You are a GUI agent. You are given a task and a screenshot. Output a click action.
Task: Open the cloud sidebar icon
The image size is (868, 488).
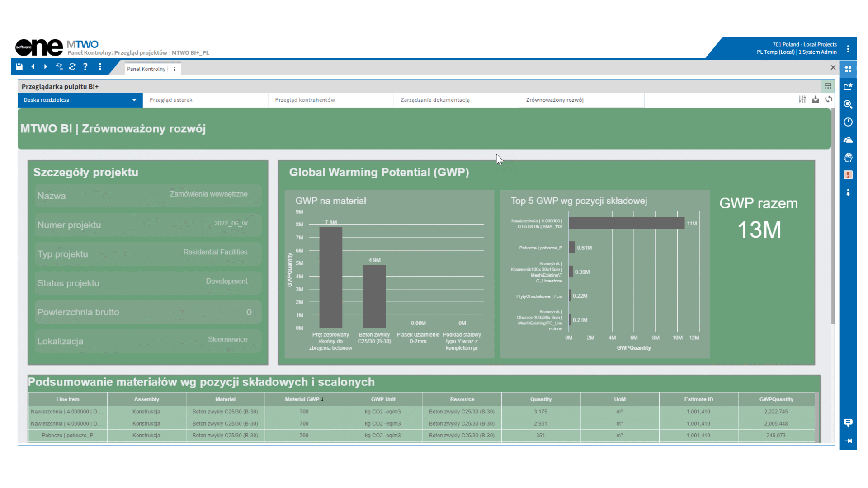pyautogui.click(x=848, y=140)
